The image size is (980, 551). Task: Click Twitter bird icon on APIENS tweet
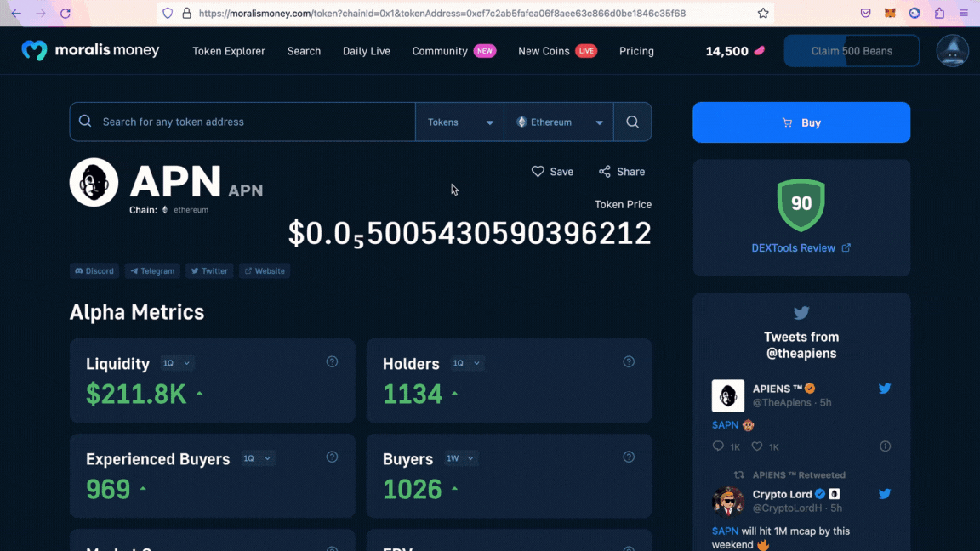tap(885, 389)
